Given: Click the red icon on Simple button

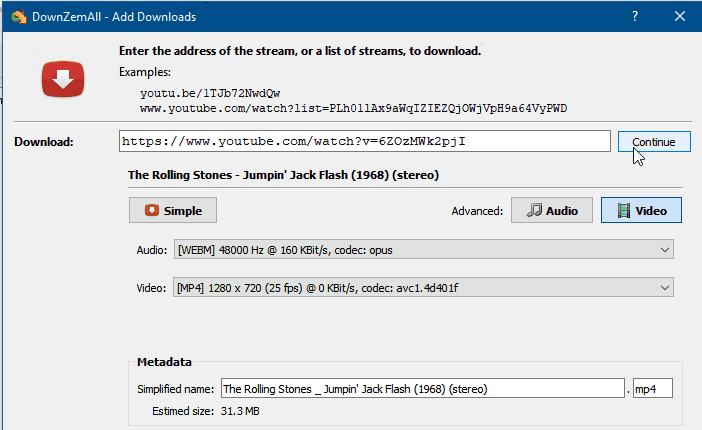Looking at the screenshot, I should coord(152,211).
